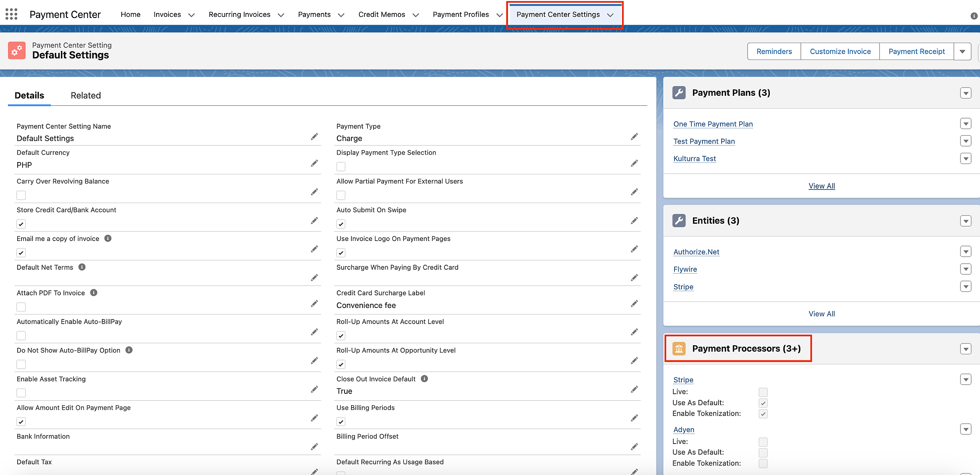
Task: Open the Test Payment Plan link
Action: (704, 141)
